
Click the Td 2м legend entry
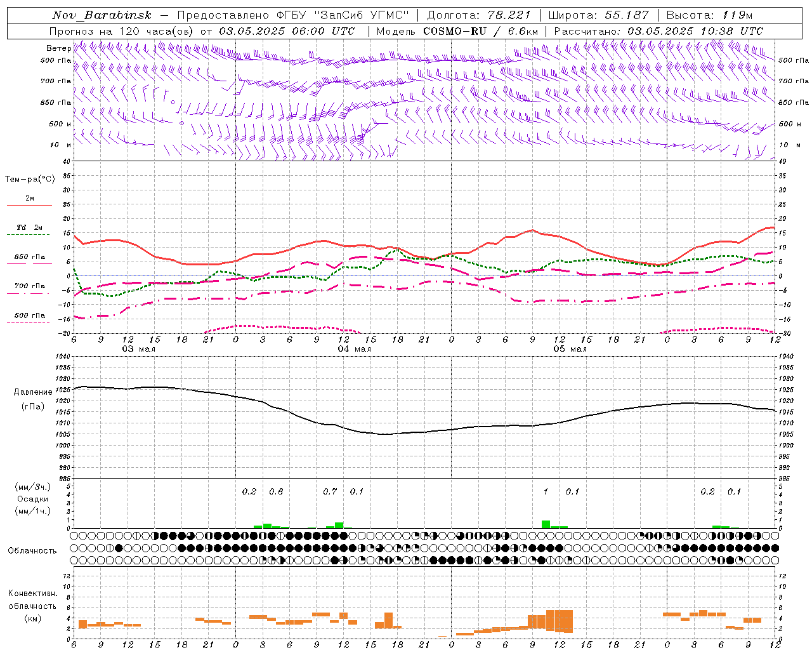(29, 227)
